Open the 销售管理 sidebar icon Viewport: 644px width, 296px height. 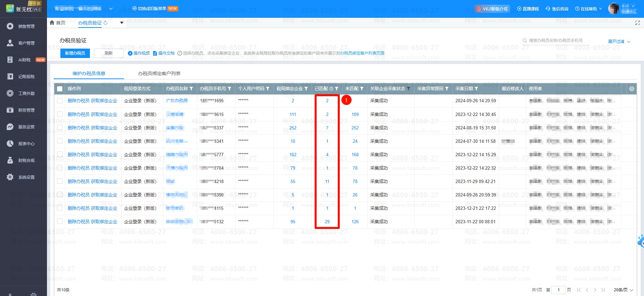[10, 26]
